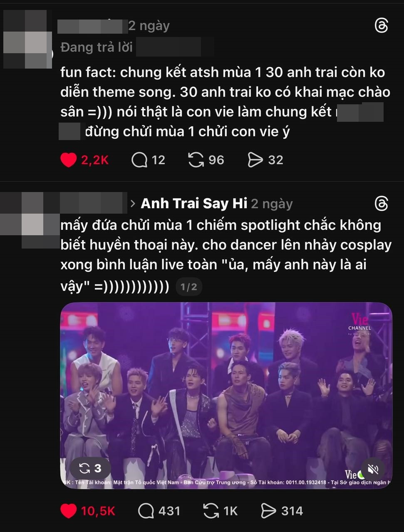This screenshot has height=532, width=404.
Task: Open the 1/2 thread part indicator
Action: click(x=189, y=286)
